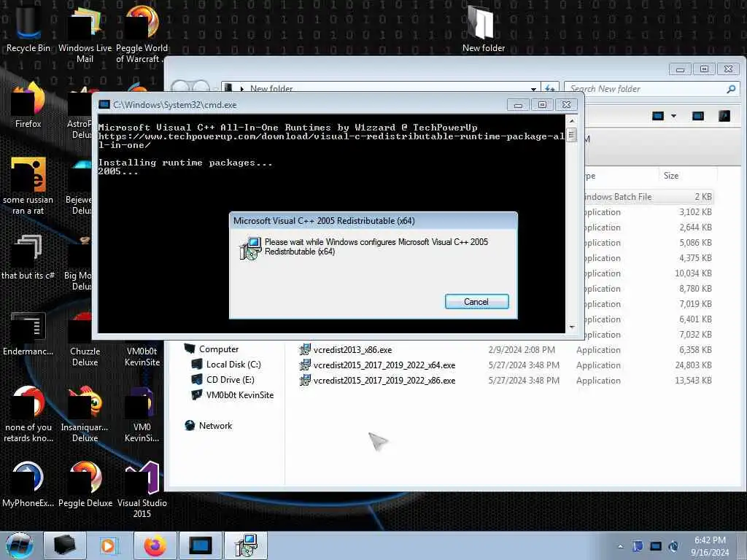Open the view options dropdown arrow

pos(673,116)
